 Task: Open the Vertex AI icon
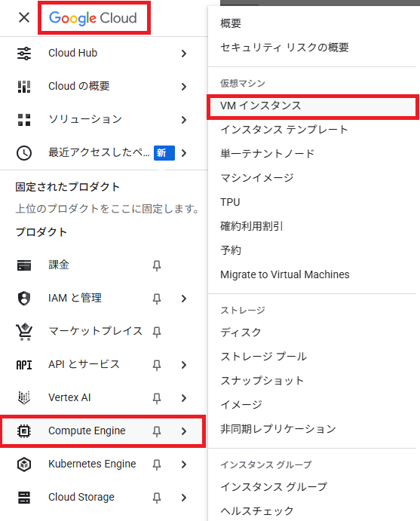[x=24, y=398]
